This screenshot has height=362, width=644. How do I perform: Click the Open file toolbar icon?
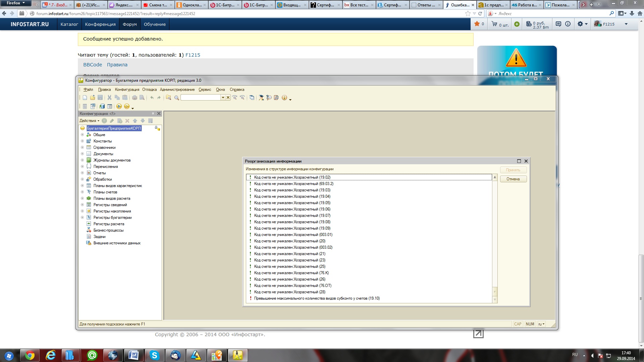coord(93,98)
